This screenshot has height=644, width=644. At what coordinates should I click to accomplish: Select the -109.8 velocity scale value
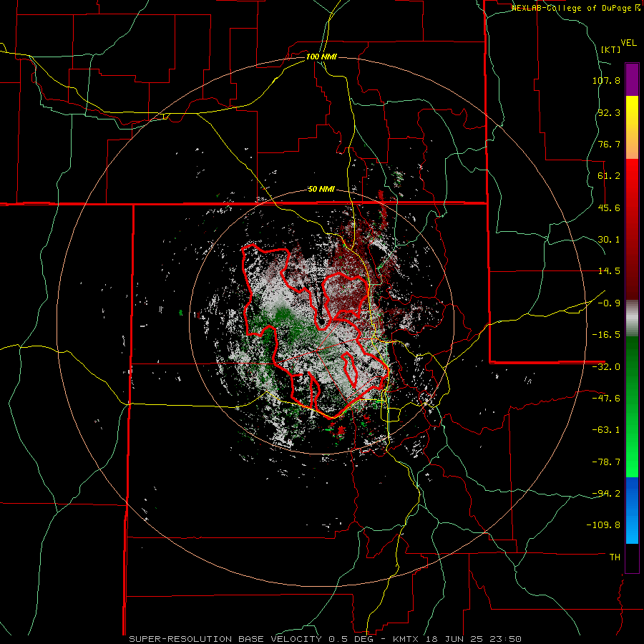pyautogui.click(x=604, y=525)
